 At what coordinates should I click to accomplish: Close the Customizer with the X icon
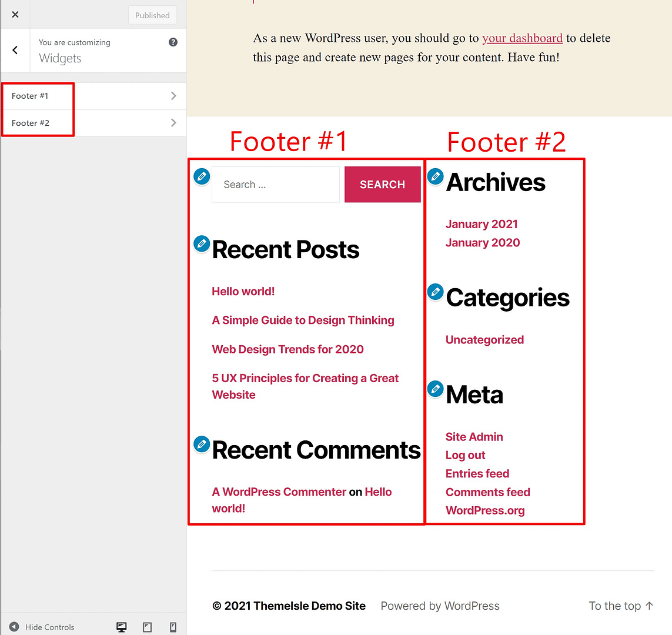coord(15,14)
